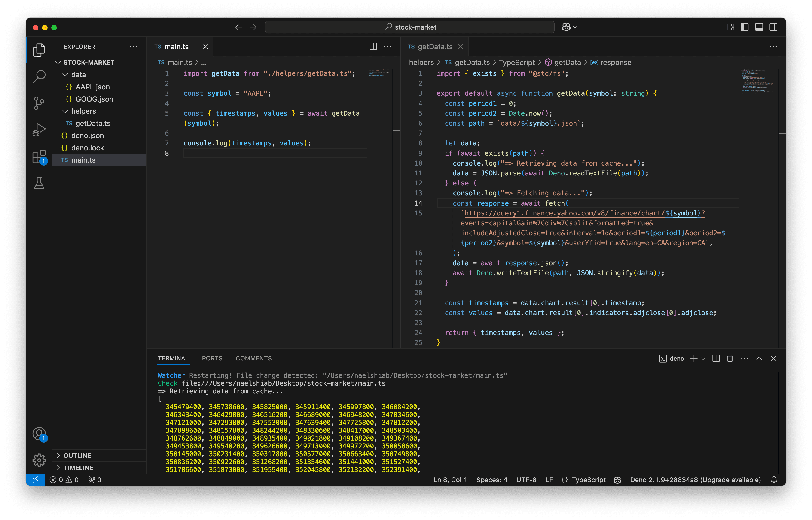Change end of line sequence LF
812x520 pixels.
[549, 480]
